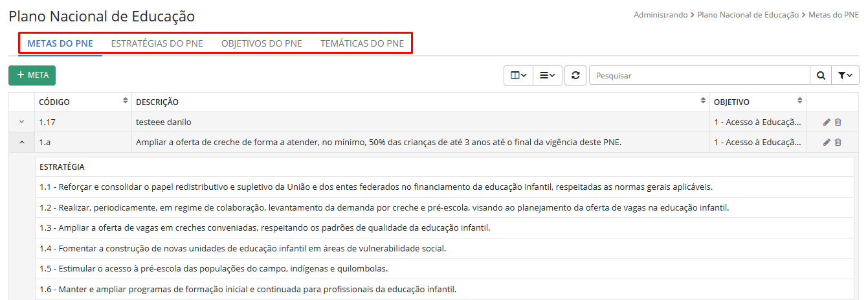The height and width of the screenshot is (300, 868).
Task: Click Metas do PNE breadcrumb
Action: coord(834,14)
